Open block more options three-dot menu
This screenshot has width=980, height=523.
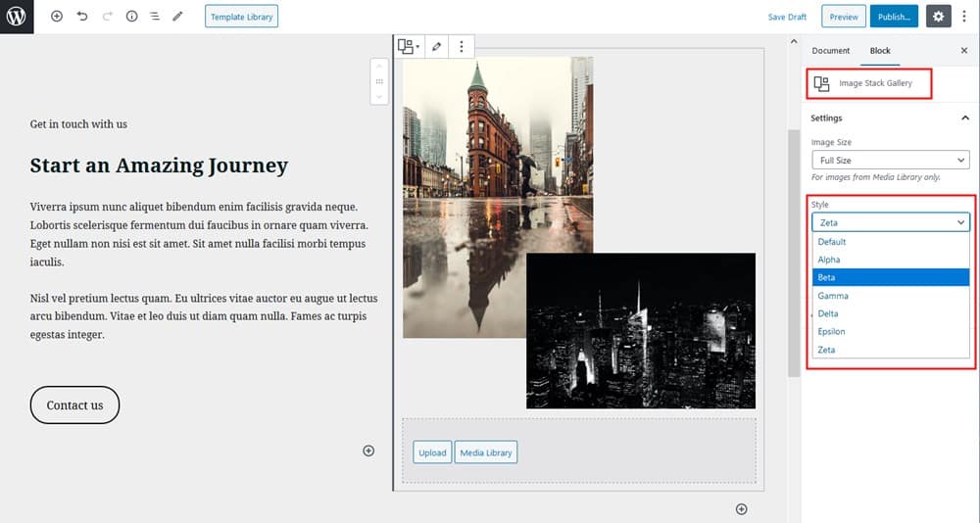click(462, 46)
